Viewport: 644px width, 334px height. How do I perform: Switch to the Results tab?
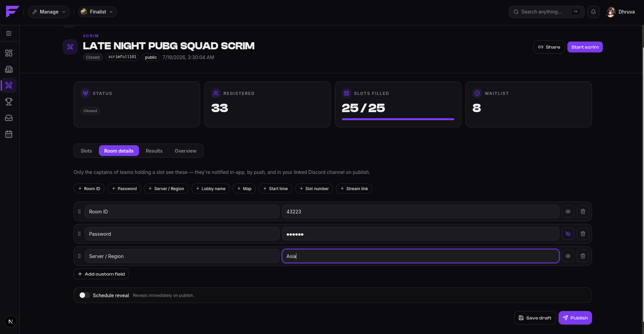click(x=154, y=151)
